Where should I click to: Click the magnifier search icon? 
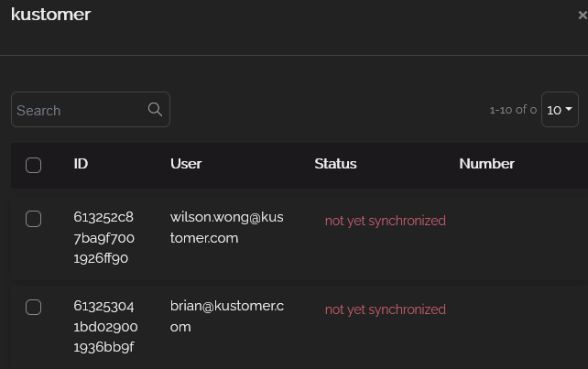click(x=155, y=110)
